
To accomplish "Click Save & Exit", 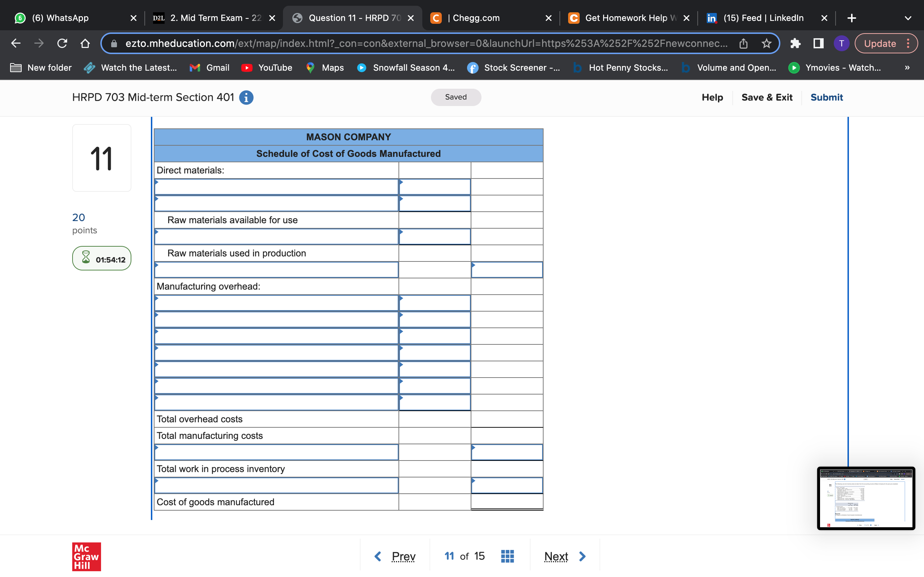I will click(x=767, y=97).
